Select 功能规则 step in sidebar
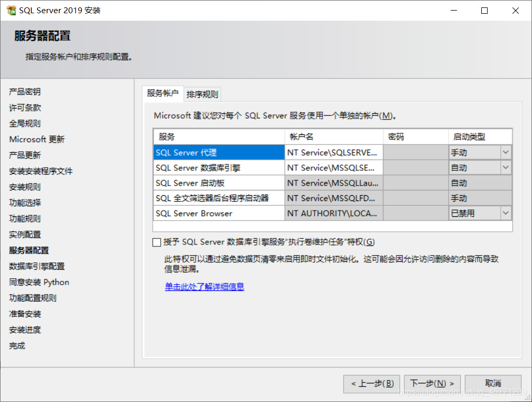The height and width of the screenshot is (402, 532). [25, 218]
